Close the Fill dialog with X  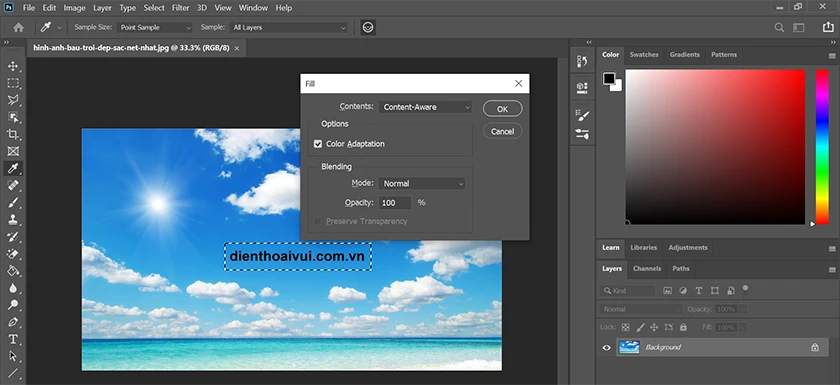coord(518,84)
